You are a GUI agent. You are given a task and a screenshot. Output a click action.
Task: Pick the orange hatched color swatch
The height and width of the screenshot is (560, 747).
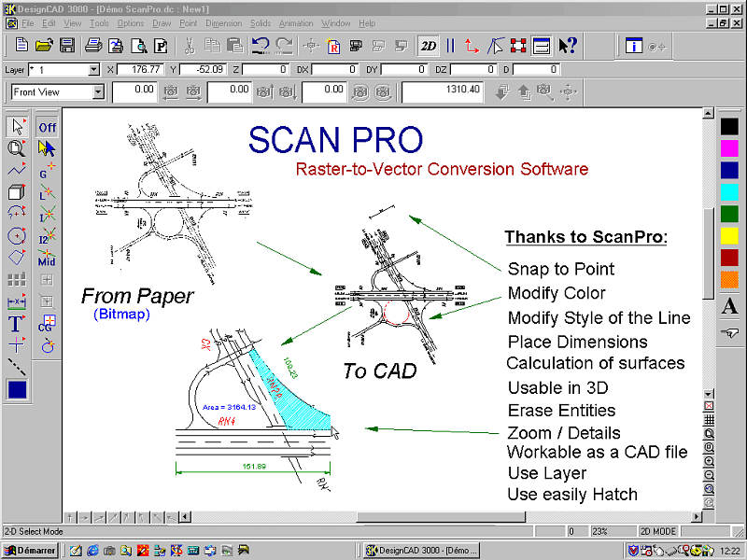(x=729, y=279)
